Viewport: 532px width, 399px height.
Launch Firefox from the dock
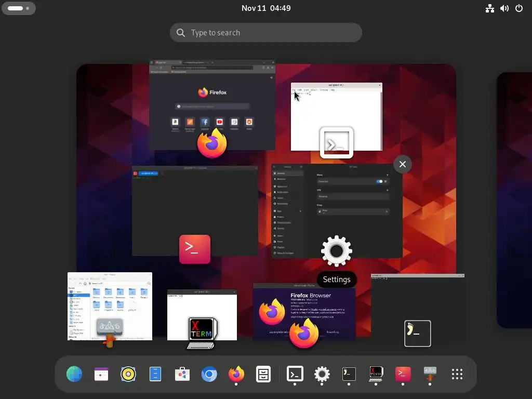[236, 374]
